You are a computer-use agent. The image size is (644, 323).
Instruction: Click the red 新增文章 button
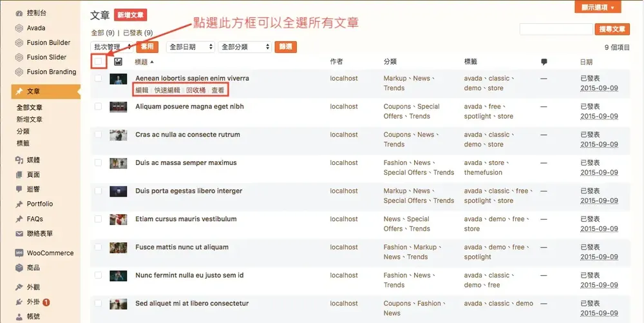[x=131, y=15]
